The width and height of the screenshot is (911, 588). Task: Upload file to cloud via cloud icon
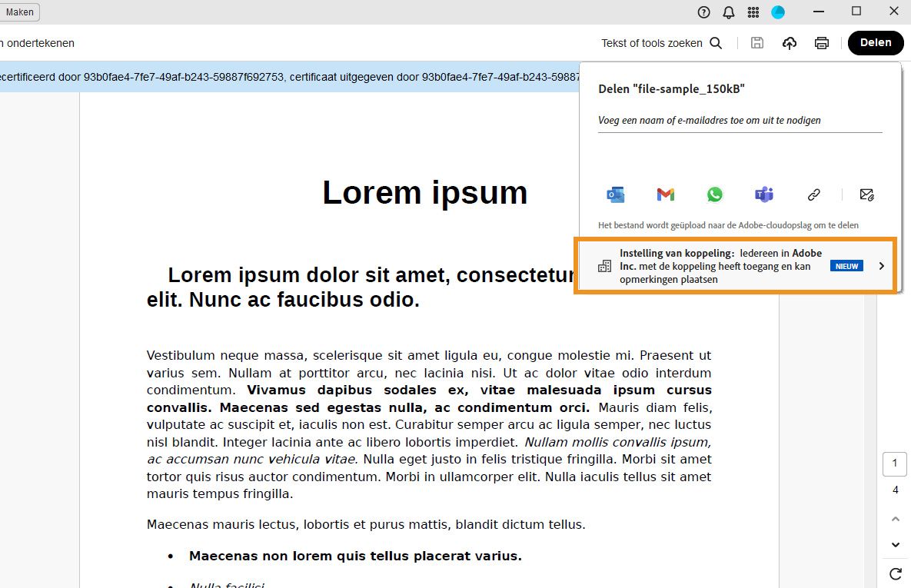[x=789, y=43]
